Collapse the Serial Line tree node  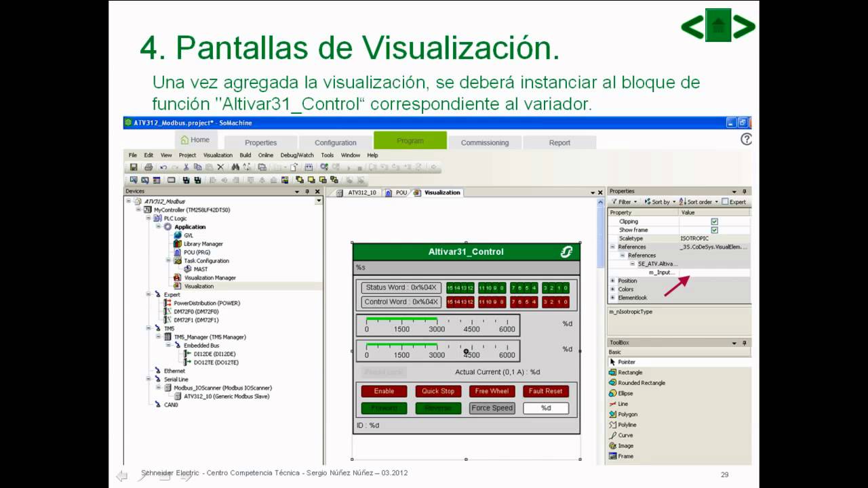[149, 380]
